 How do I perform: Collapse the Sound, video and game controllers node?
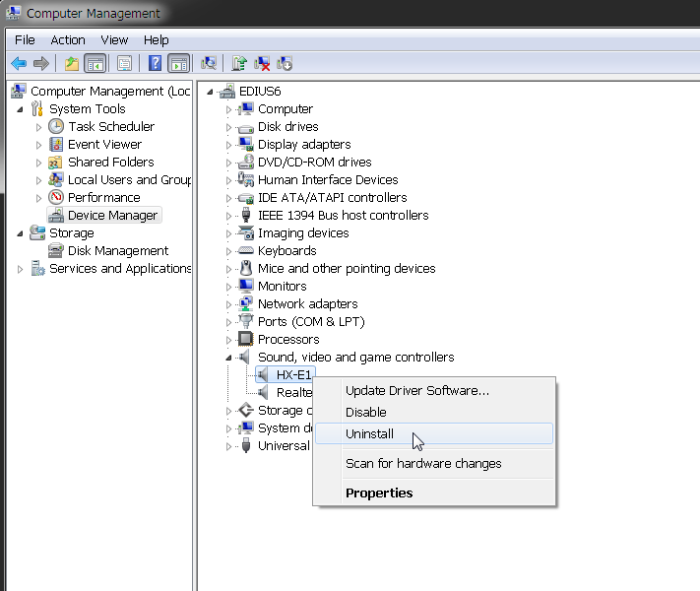tap(228, 358)
